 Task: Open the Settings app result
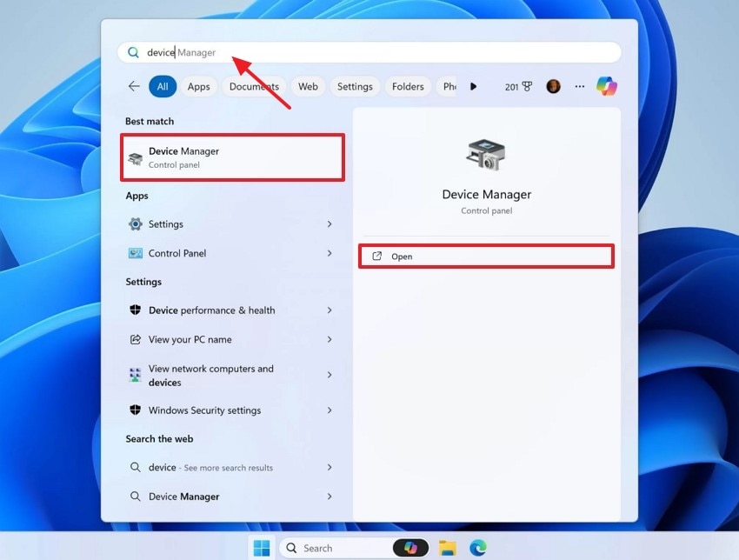tap(232, 223)
